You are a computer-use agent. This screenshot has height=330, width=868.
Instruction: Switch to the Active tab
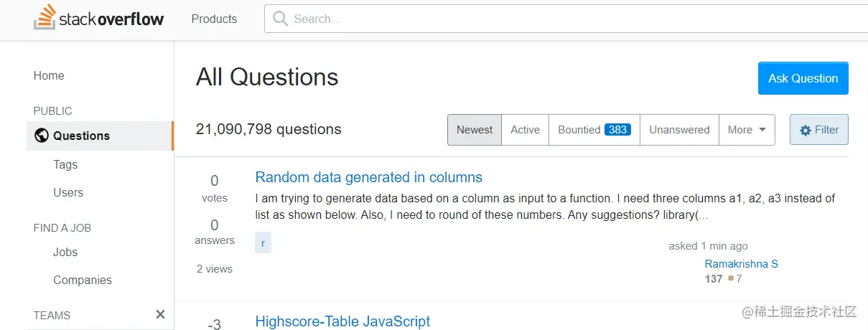point(525,130)
